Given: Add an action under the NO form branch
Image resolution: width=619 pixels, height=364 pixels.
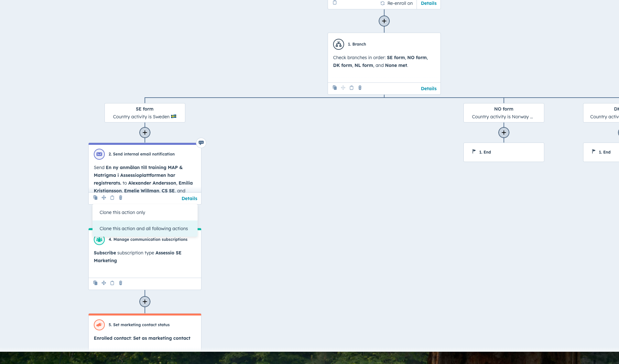Looking at the screenshot, I should pos(504,133).
